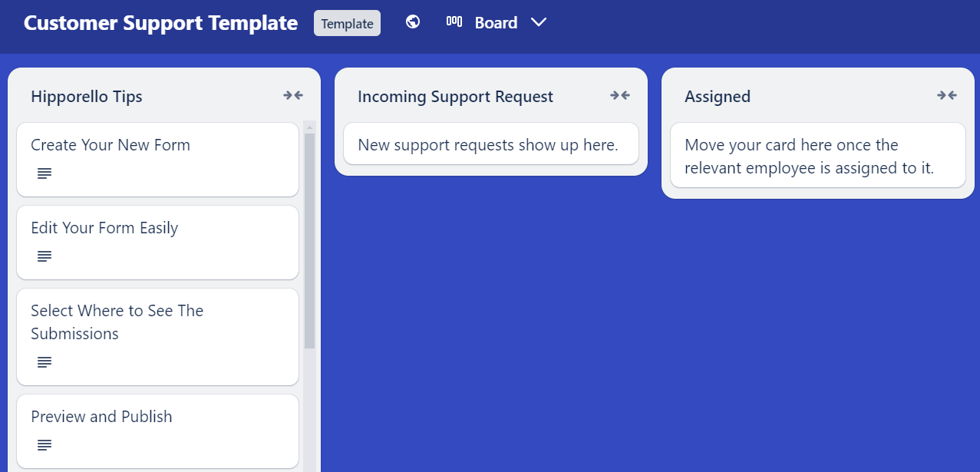The image size is (980, 472).
Task: Click the board view icon beside Board
Action: 454,22
